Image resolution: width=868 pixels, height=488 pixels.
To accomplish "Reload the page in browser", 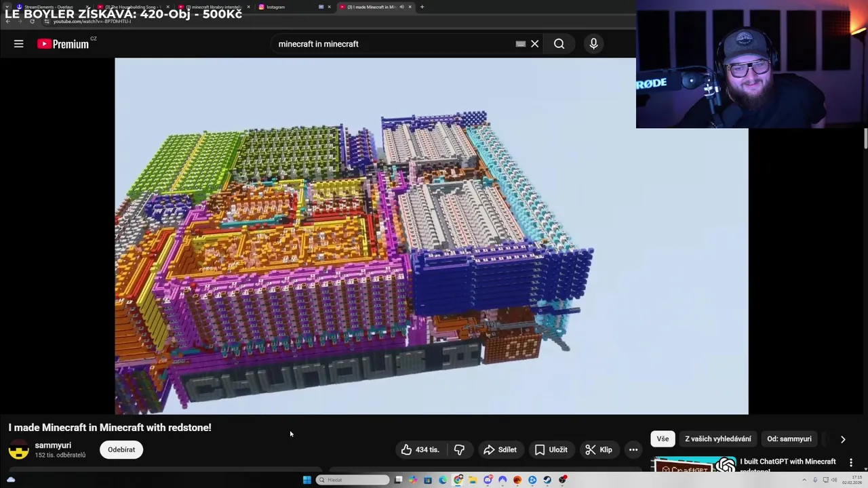I will [32, 21].
